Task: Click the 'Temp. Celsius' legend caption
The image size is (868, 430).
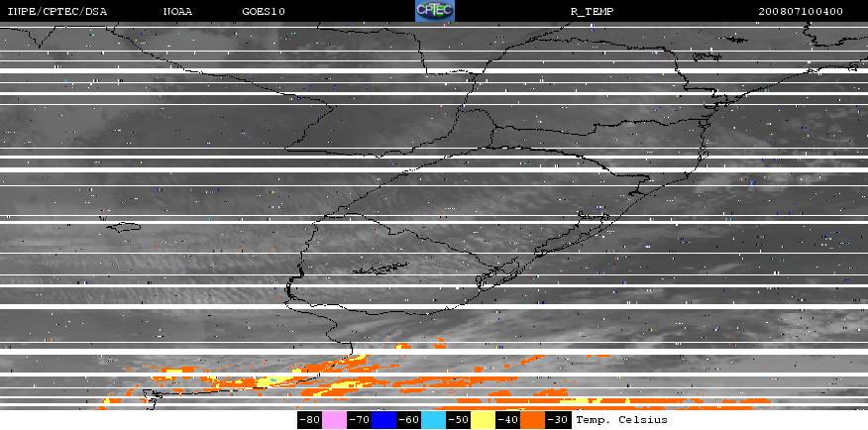Action: [x=621, y=420]
